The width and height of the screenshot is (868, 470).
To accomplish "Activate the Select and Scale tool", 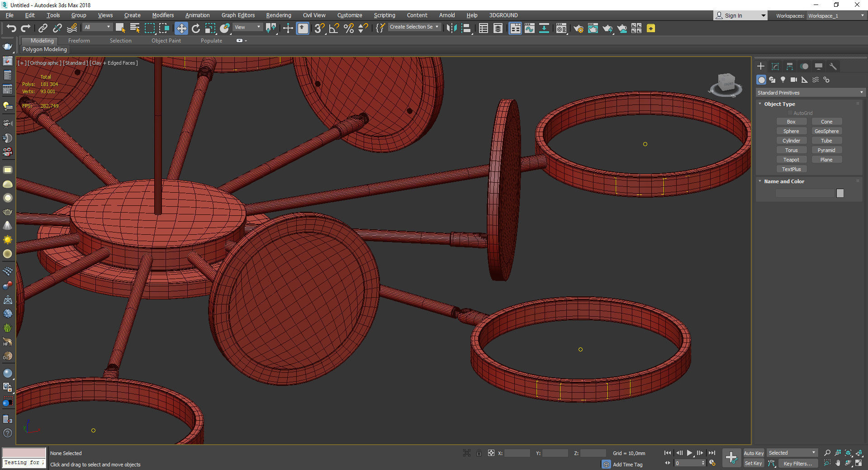I will (210, 28).
